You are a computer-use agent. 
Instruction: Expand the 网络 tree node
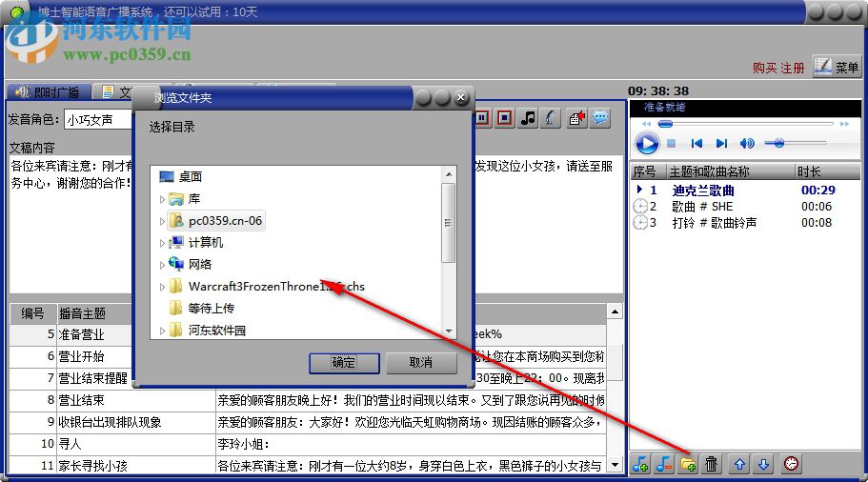tap(162, 265)
